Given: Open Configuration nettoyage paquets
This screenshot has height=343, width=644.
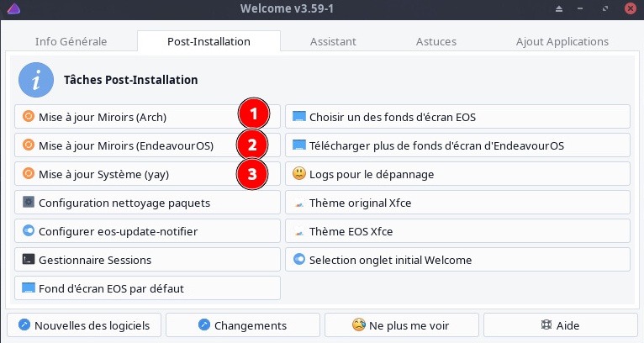Looking at the screenshot, I should (x=147, y=203).
